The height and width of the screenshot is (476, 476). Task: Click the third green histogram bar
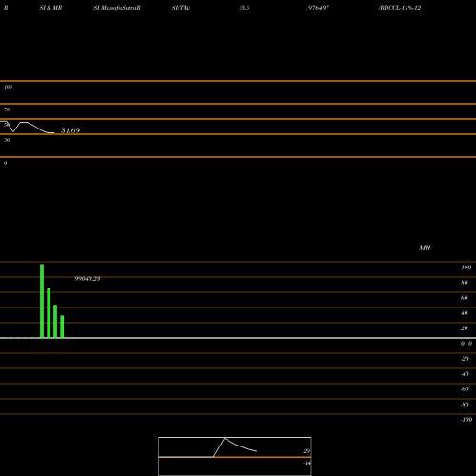click(x=55, y=322)
